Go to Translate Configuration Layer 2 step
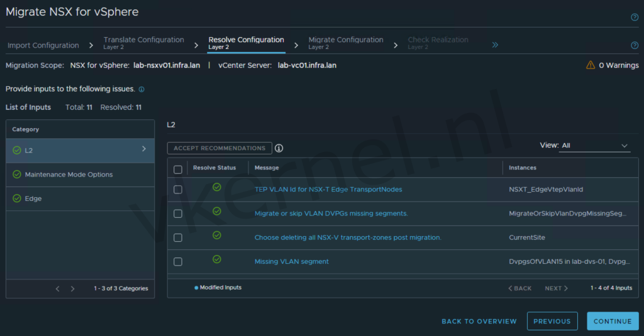Viewport: 644px width, 336px height. [x=144, y=43]
